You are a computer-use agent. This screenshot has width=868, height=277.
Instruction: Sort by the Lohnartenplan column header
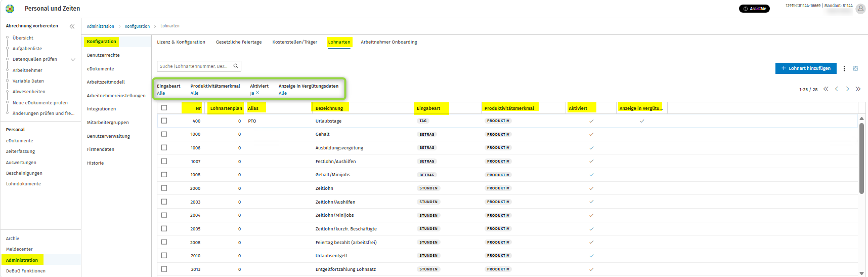(x=226, y=108)
